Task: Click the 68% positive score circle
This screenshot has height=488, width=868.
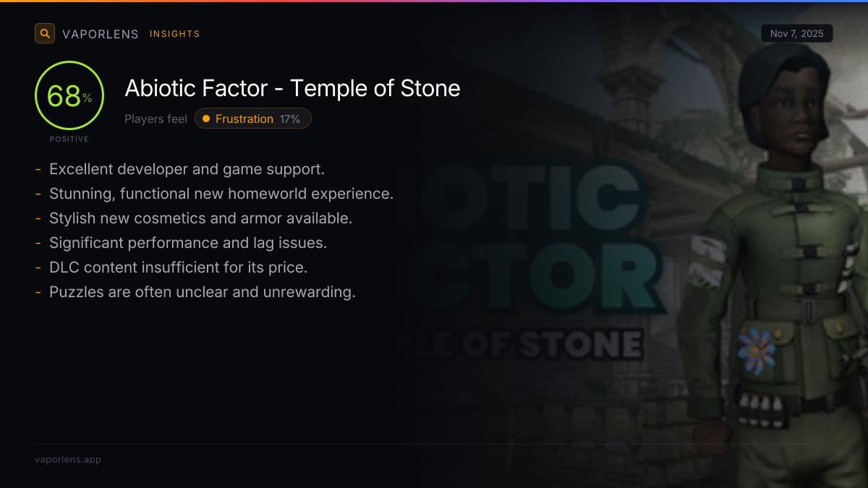Action: 69,96
